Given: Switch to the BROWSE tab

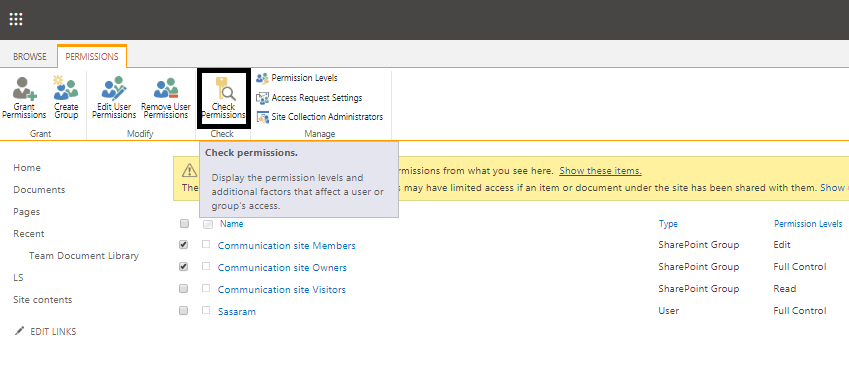Looking at the screenshot, I should tap(30, 57).
